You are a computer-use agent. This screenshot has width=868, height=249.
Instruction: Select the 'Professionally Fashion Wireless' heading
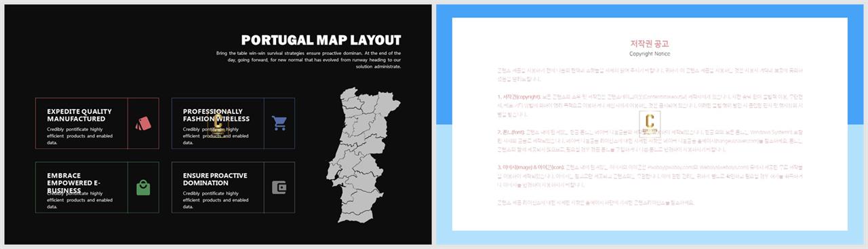click(216, 115)
